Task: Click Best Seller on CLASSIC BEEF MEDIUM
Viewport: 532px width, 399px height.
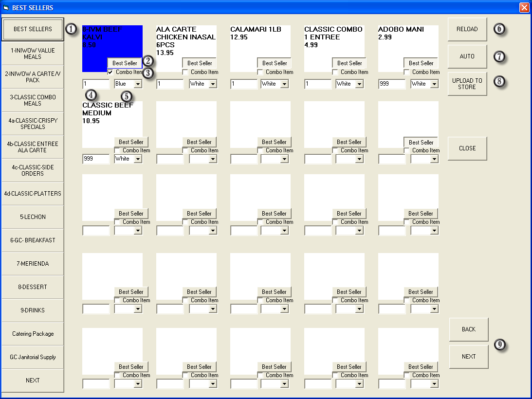Action: click(131, 142)
